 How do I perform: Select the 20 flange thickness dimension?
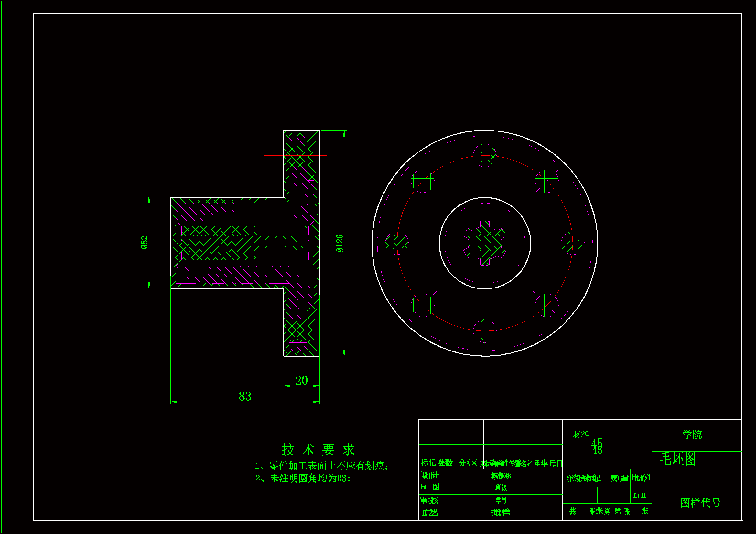coord(301,381)
